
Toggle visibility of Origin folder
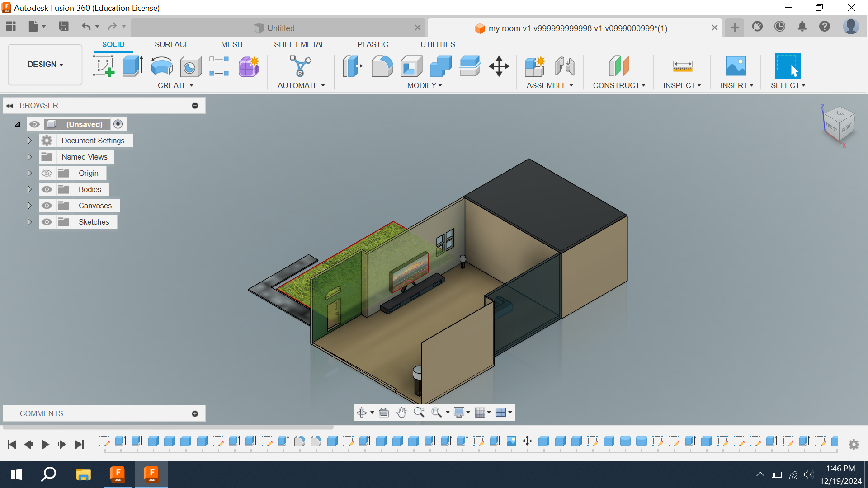click(46, 173)
